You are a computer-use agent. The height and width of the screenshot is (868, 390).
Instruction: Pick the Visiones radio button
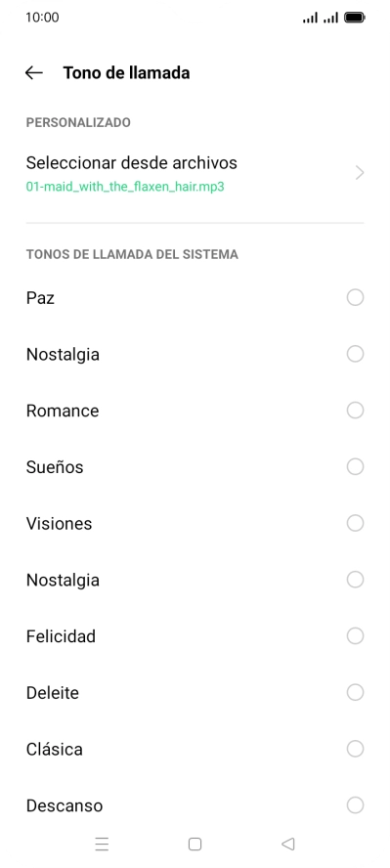355,523
